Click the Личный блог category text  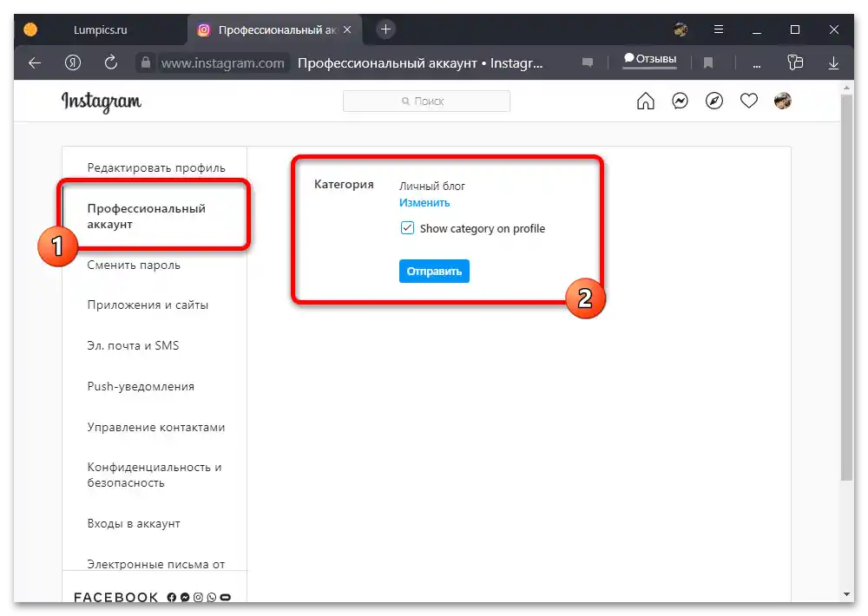click(x=431, y=186)
